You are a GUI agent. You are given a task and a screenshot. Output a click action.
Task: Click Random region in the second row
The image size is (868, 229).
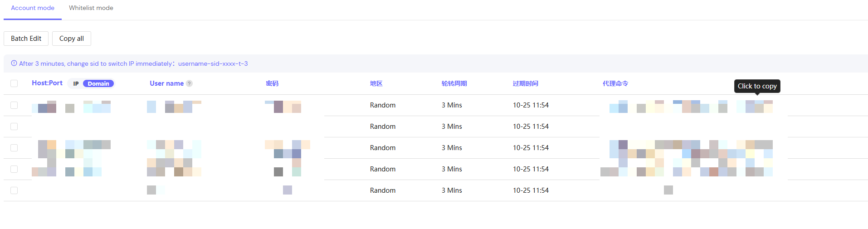382,127
